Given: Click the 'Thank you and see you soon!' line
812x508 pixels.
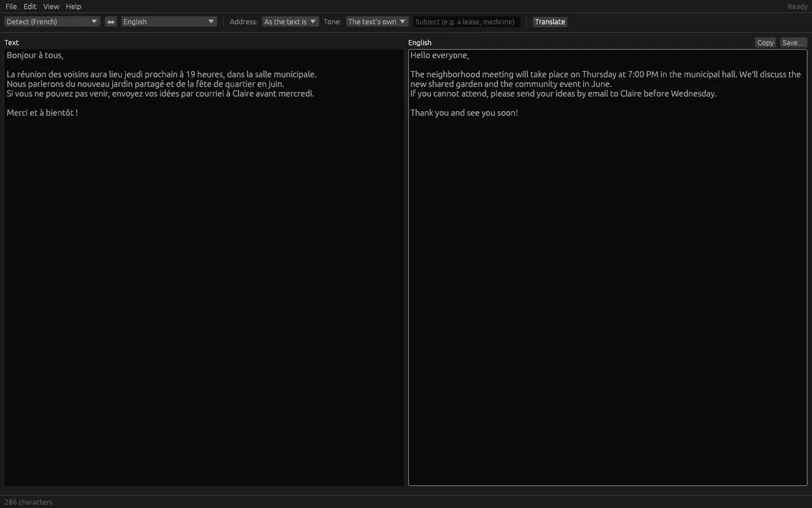Looking at the screenshot, I should click(x=464, y=112).
